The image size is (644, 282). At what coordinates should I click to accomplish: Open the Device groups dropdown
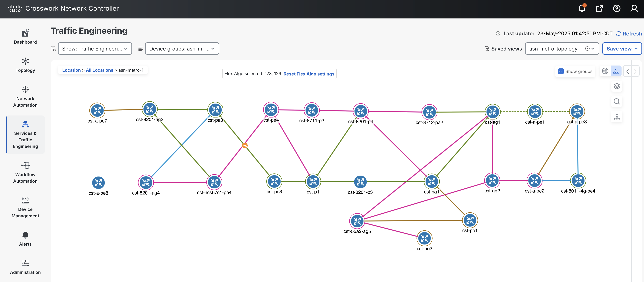[x=182, y=49]
